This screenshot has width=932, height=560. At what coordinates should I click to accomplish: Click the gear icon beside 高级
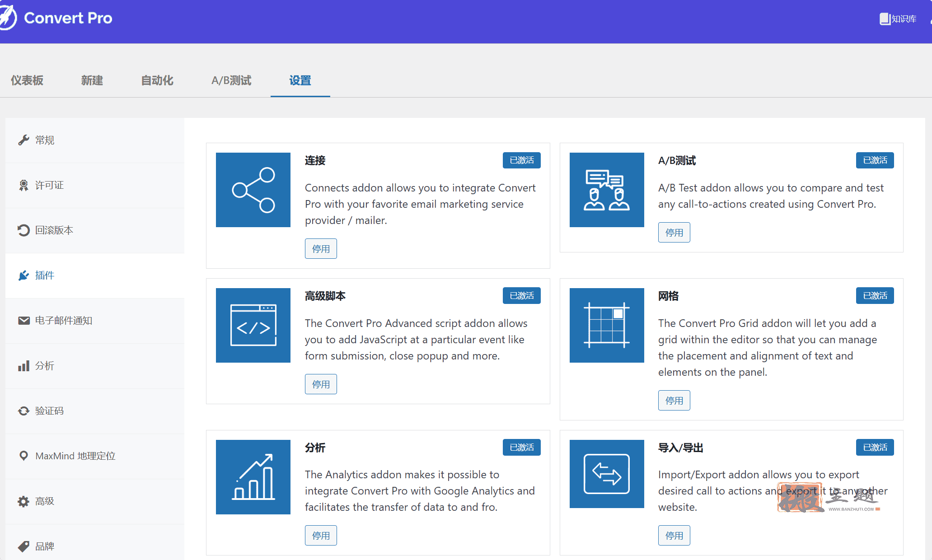pyautogui.click(x=23, y=501)
